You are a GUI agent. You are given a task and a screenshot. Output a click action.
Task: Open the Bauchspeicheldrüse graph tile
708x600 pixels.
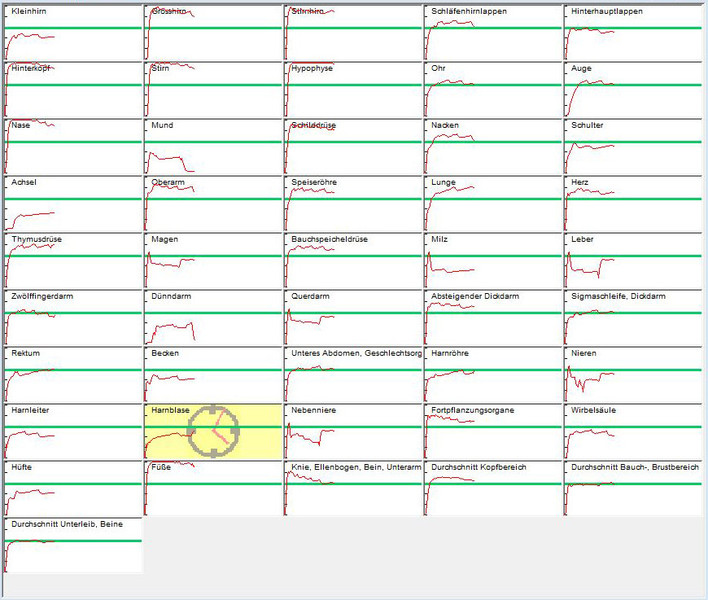pos(353,261)
